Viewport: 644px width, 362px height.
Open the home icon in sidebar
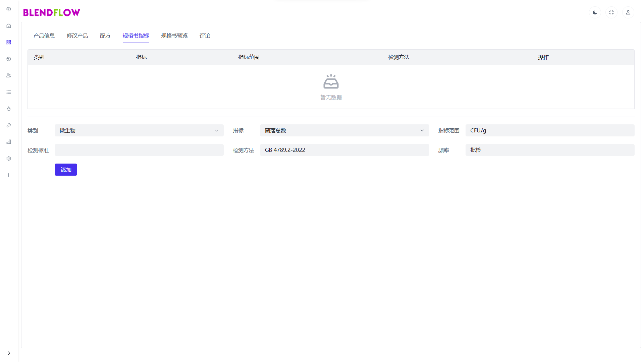(x=9, y=26)
